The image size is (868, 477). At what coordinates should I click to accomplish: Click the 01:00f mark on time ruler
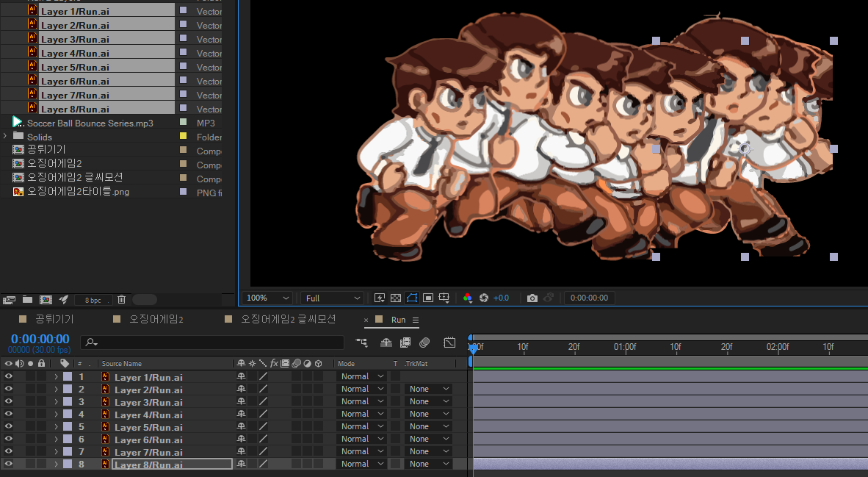[x=625, y=347]
